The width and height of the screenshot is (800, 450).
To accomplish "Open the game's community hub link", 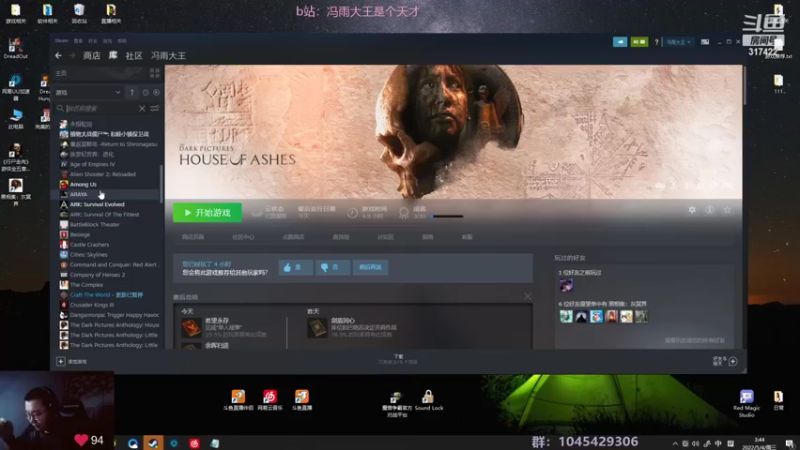I will [243, 237].
